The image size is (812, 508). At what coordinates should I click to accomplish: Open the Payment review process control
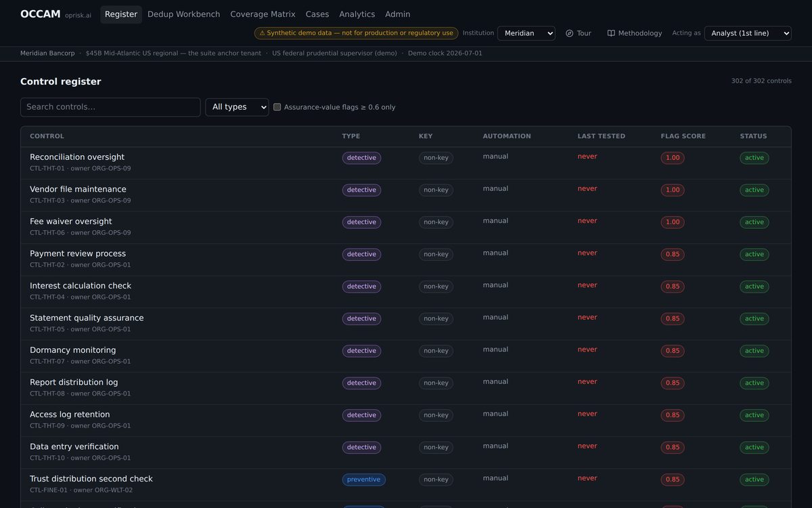[78, 253]
